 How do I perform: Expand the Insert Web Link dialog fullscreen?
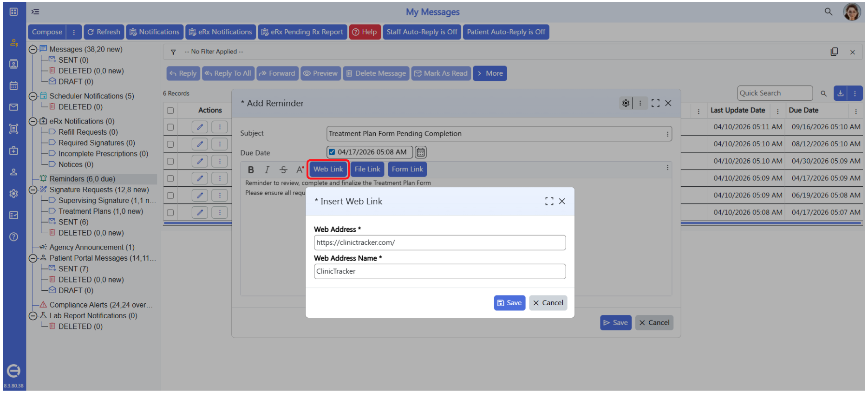coord(549,201)
